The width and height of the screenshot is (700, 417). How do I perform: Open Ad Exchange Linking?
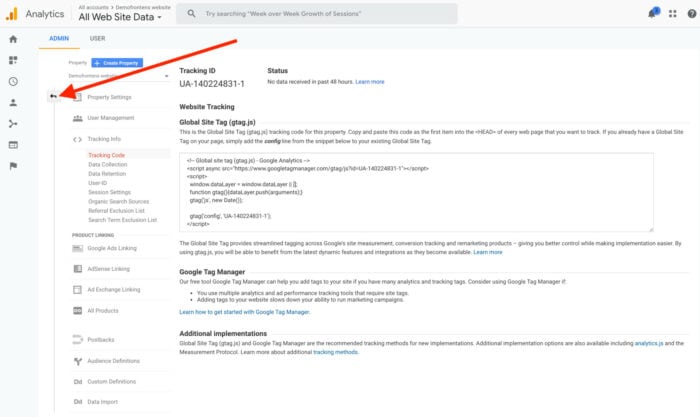pyautogui.click(x=114, y=290)
